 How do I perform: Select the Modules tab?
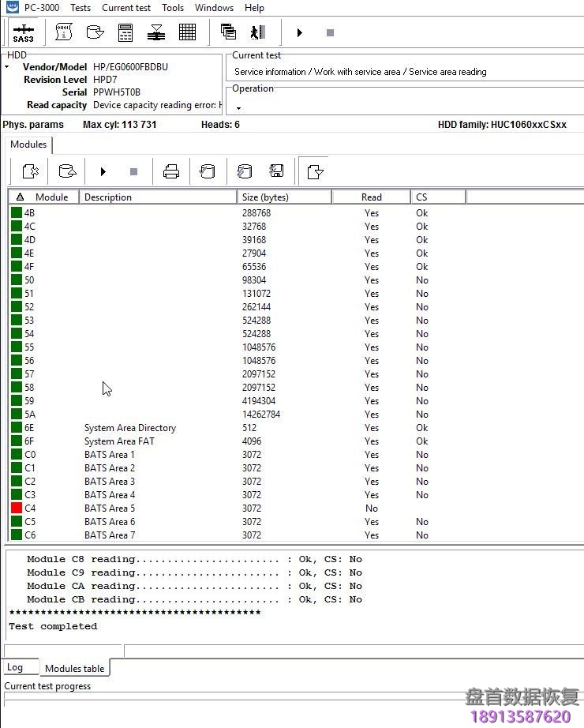28,144
